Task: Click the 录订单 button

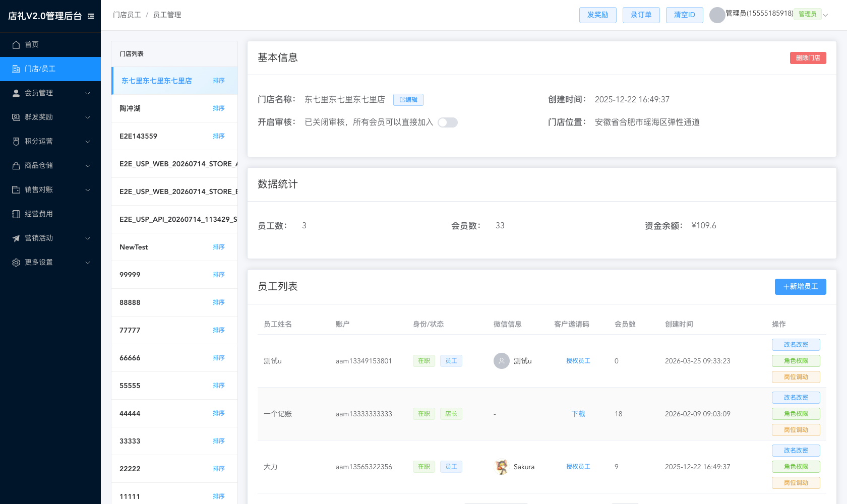Action: 641,15
